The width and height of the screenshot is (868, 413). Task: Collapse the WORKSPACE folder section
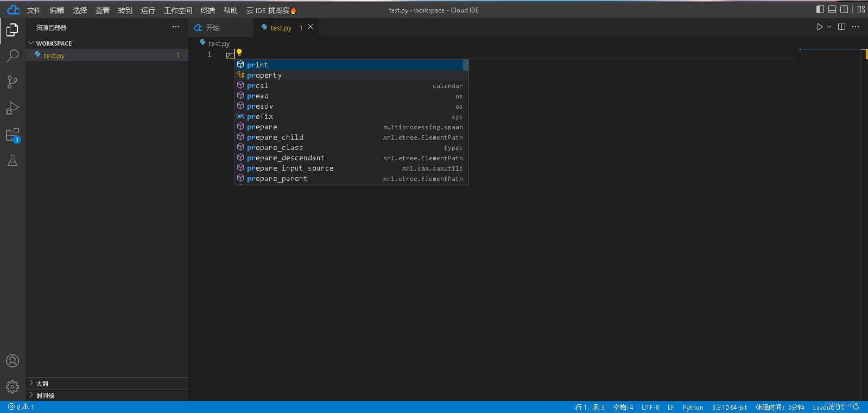[107, 43]
